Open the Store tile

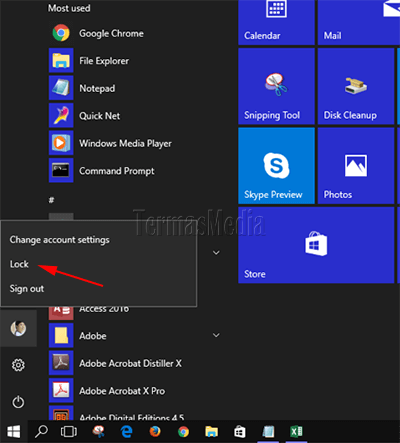(316, 245)
